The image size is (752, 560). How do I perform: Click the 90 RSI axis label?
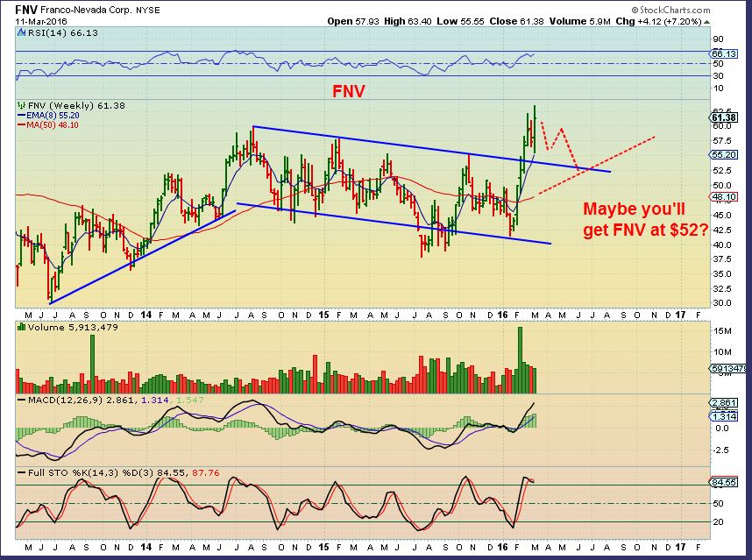pos(719,39)
